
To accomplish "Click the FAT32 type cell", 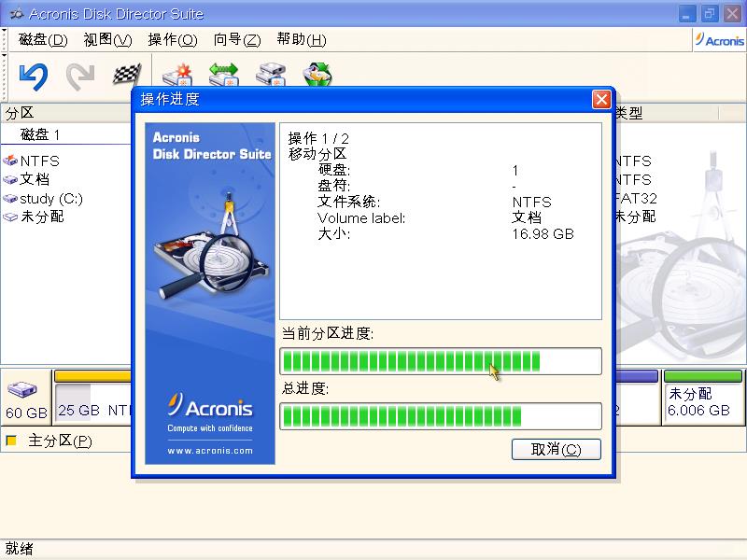I will [x=636, y=198].
